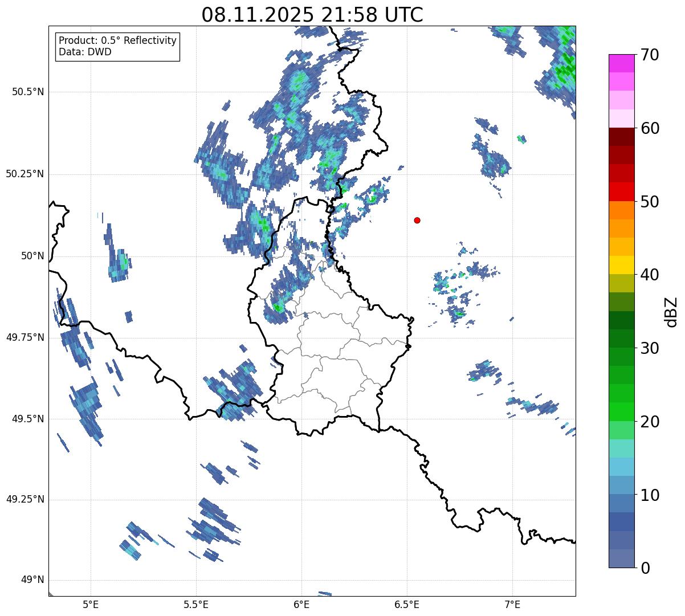685x616 pixels.
Task: Click the 50.5°N latitude label
Action: 28,92
